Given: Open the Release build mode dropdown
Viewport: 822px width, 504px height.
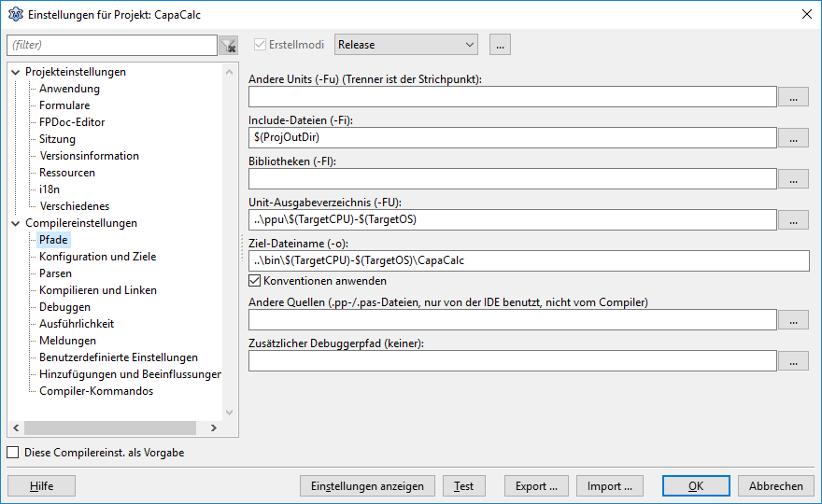Looking at the screenshot, I should [405, 45].
